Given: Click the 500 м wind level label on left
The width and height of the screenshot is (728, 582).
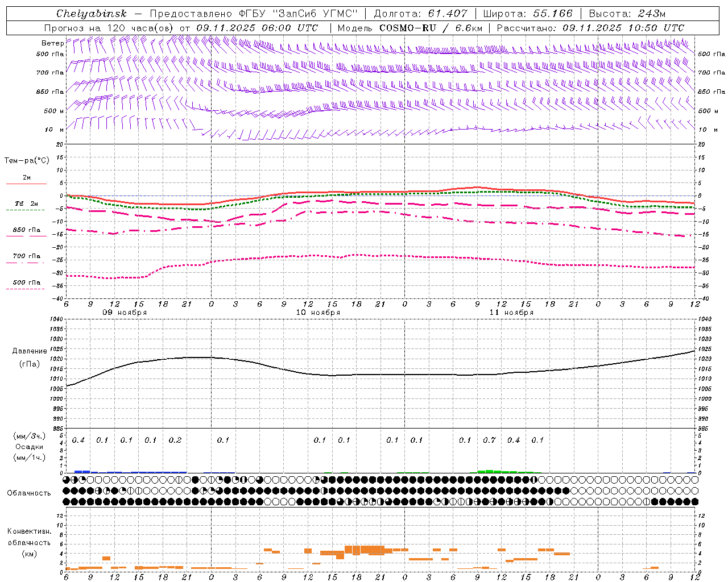Looking at the screenshot, I should pos(54,111).
